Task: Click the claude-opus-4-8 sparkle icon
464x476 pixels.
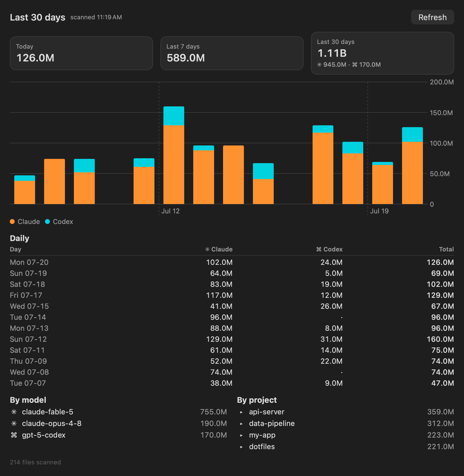Action: coord(14,423)
